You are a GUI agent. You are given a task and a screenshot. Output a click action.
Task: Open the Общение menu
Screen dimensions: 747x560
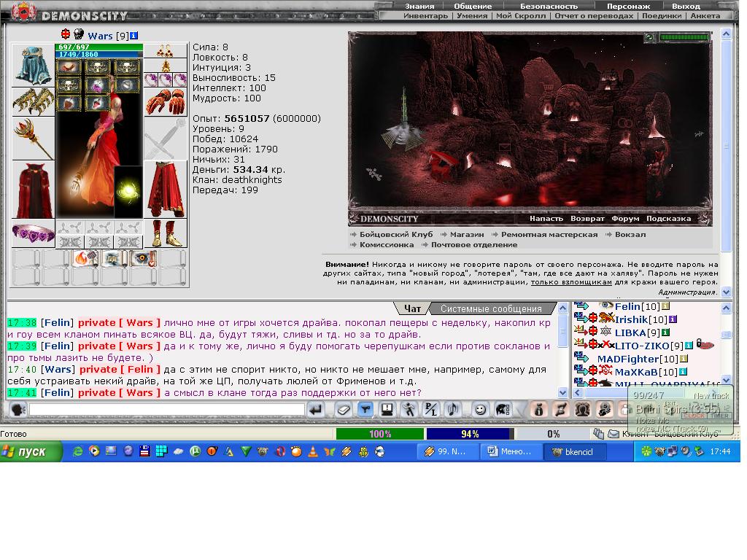tap(473, 6)
